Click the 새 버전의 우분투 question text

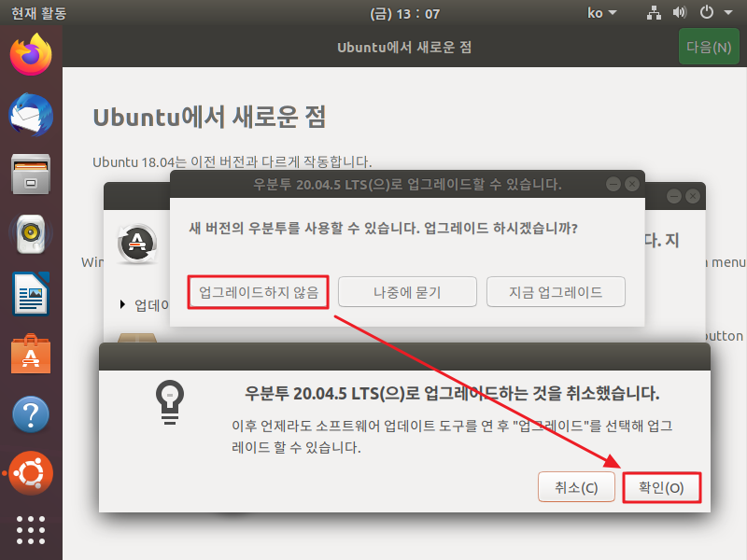[x=383, y=228]
